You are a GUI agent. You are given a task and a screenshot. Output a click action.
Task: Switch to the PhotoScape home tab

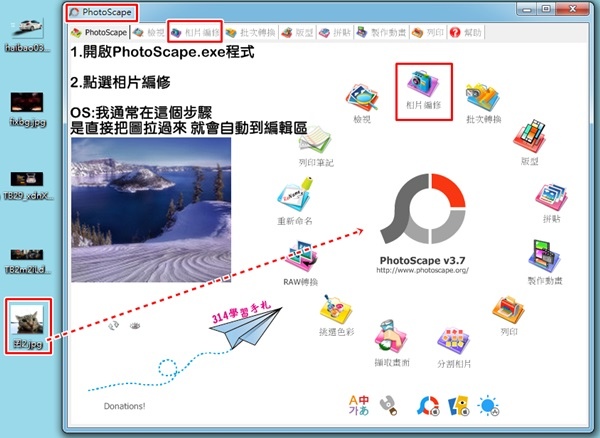(99, 33)
